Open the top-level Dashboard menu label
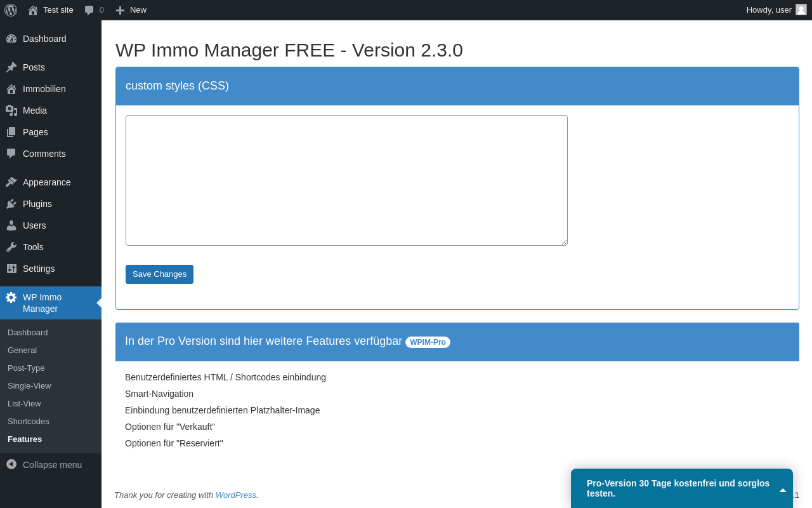The image size is (812, 508). click(44, 39)
